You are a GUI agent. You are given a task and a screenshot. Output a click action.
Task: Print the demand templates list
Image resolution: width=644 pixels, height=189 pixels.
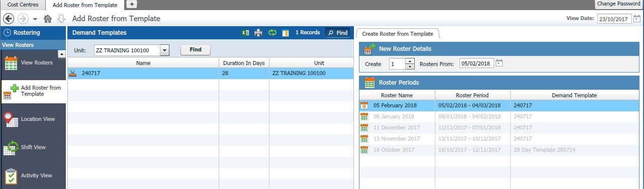coord(259,33)
